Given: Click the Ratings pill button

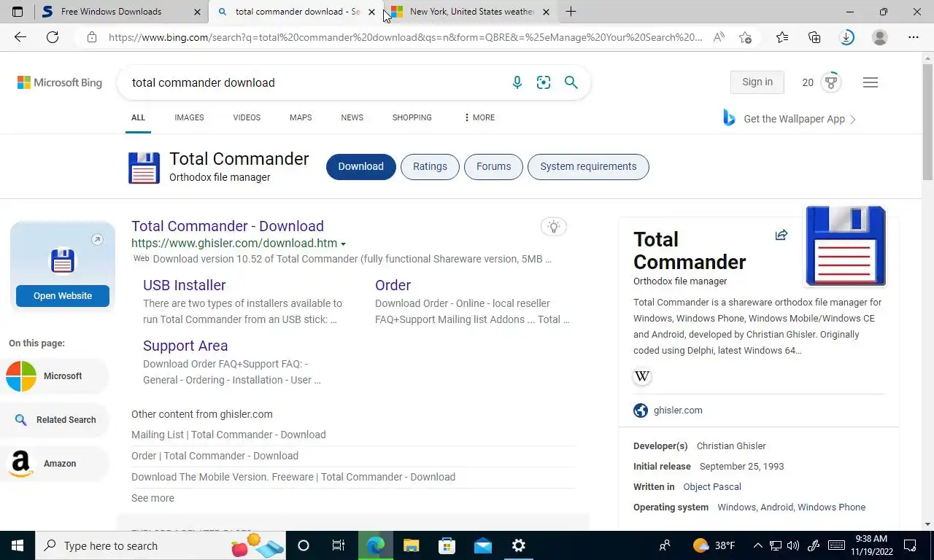Looking at the screenshot, I should click(430, 166).
